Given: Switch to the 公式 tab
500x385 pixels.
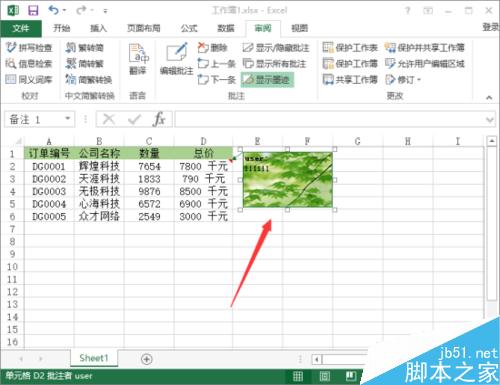Looking at the screenshot, I should [189, 28].
